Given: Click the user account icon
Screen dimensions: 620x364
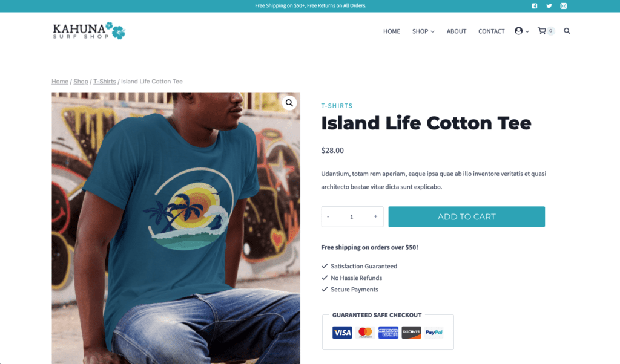Looking at the screenshot, I should (518, 31).
